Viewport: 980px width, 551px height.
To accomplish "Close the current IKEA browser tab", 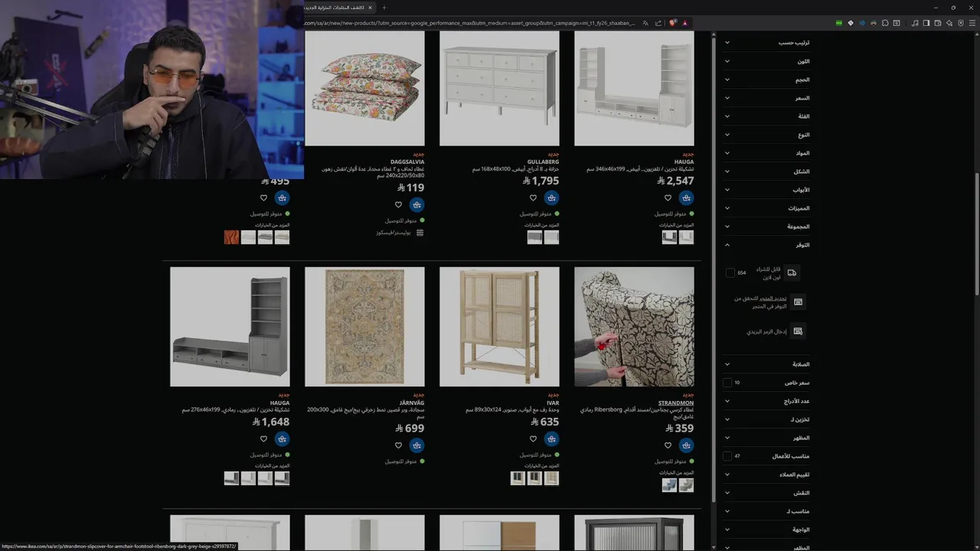I will point(371,8).
